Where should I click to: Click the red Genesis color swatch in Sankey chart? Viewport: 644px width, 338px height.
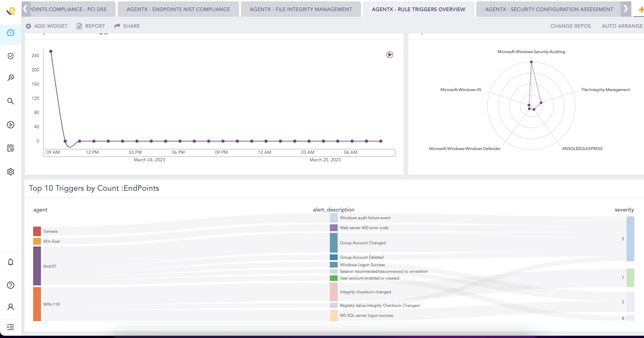pyautogui.click(x=37, y=231)
